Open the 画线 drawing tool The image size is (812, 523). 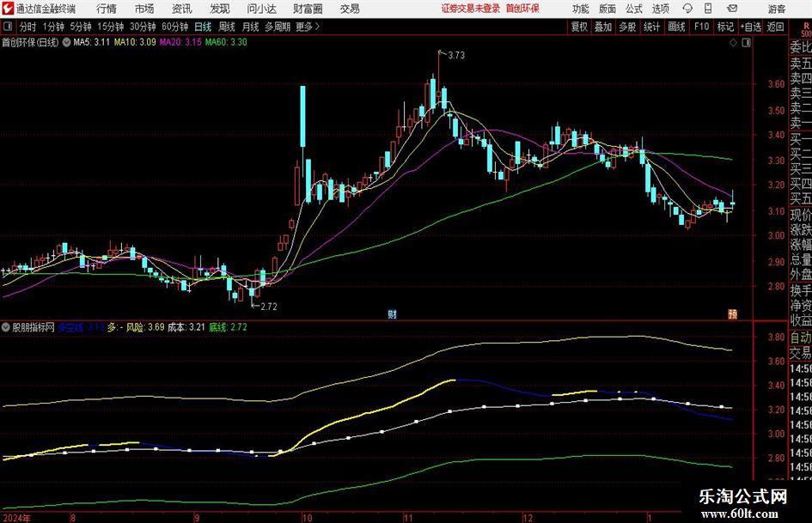[676, 27]
